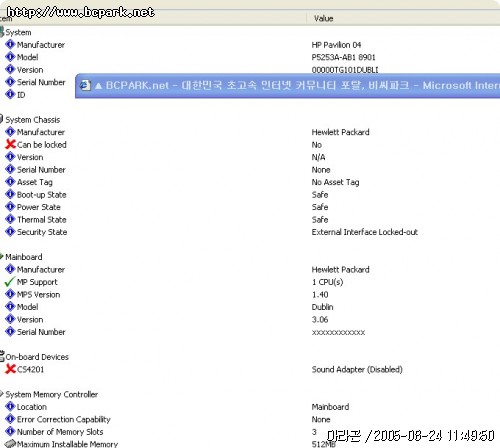Image resolution: width=500 pixels, height=448 pixels.
Task: Click the System ID row icon
Action: [x=10, y=95]
